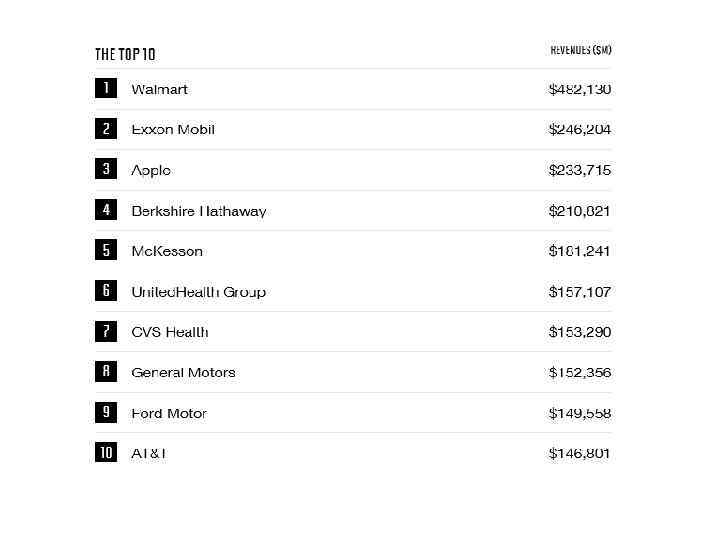Image resolution: width=720 pixels, height=540 pixels.
Task: Click the rank 4 badge for Berkshire Hathaway
Action: [x=105, y=210]
